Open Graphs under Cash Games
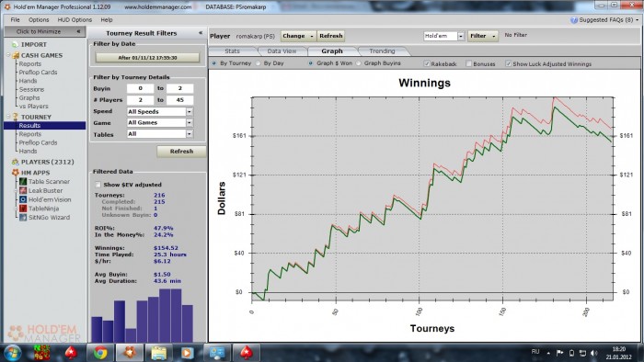 [29, 97]
